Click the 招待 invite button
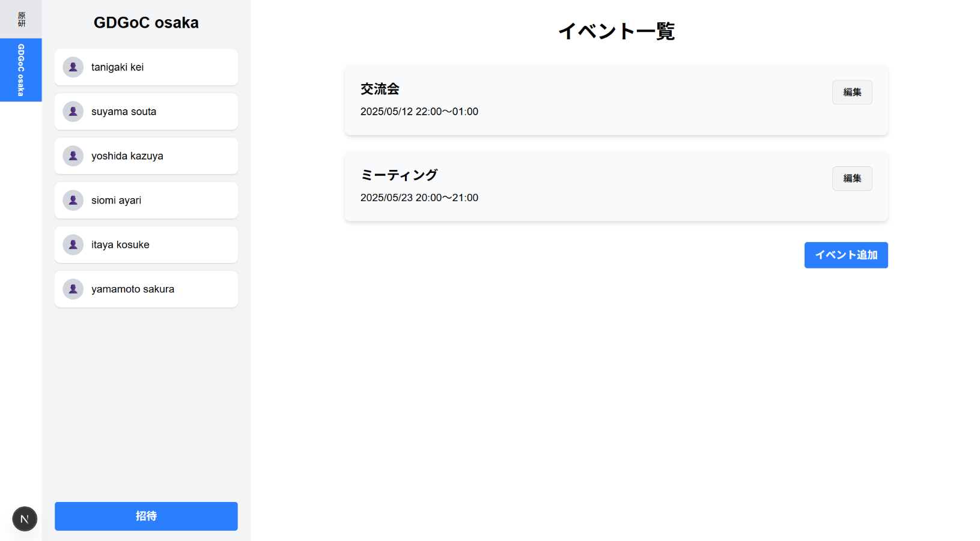The image size is (980, 541). 146,516
